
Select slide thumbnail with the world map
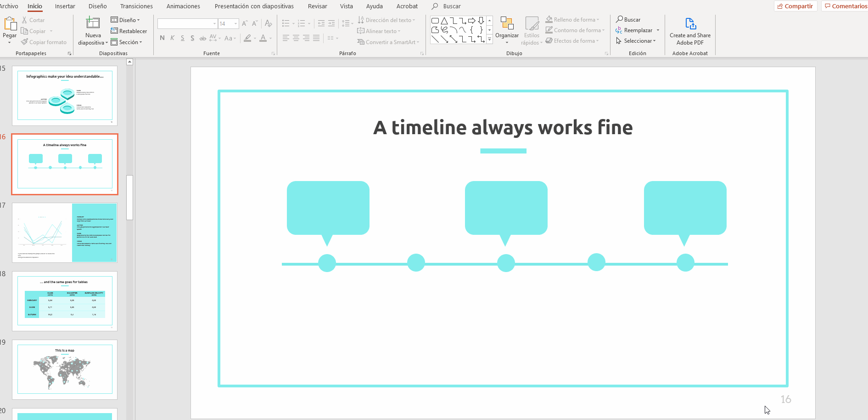[65, 369]
